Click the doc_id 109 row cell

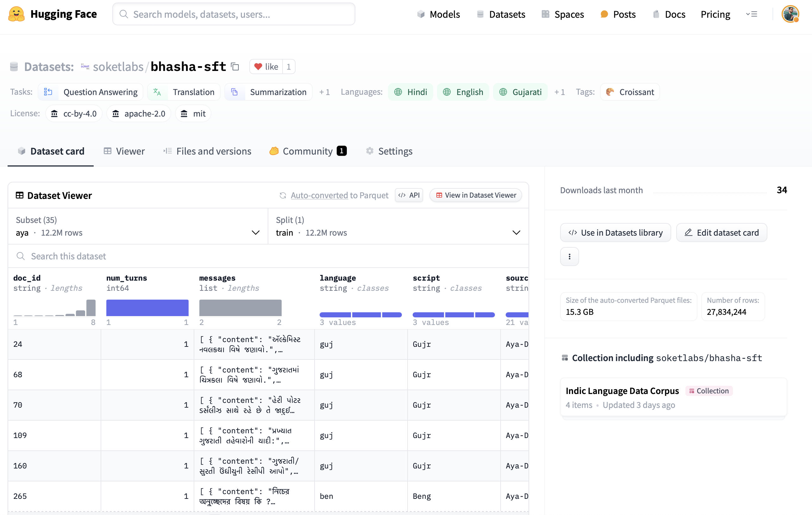point(54,436)
